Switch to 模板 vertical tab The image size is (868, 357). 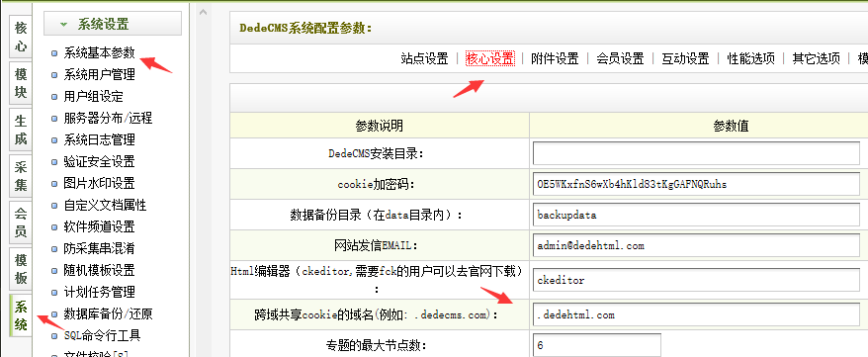tap(21, 269)
